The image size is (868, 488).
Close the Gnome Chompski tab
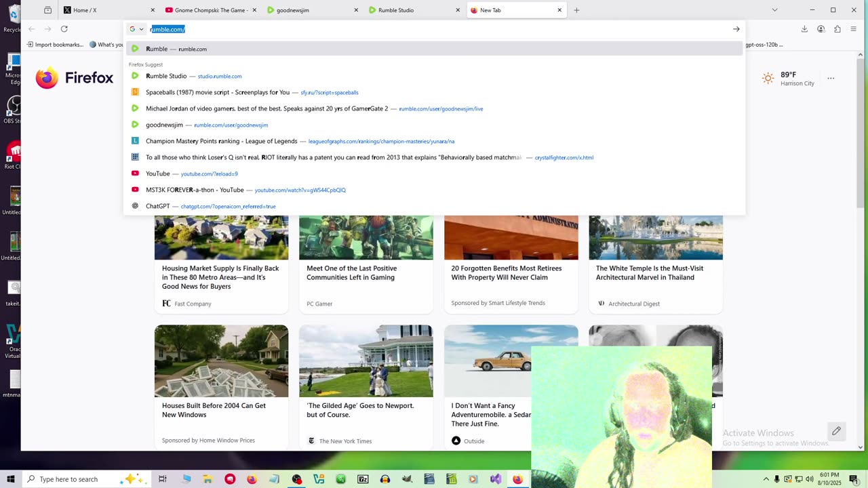point(254,10)
